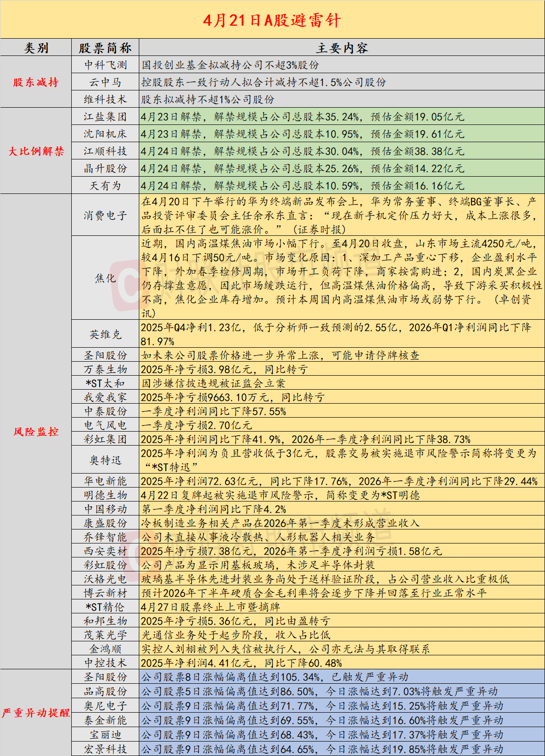Click stock name 中科飞测
Screen dimensions: 545x756
coord(105,65)
